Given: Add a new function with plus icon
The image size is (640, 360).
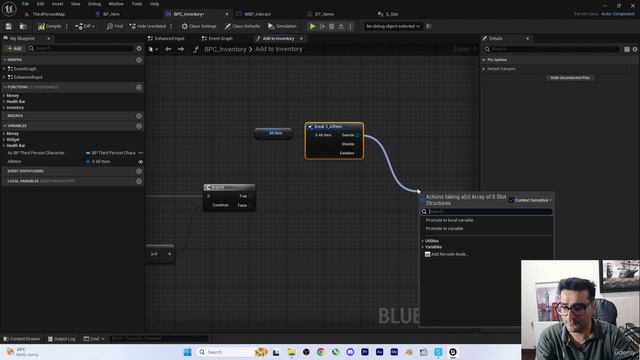Looking at the screenshot, I should pyautogui.click(x=139, y=87).
